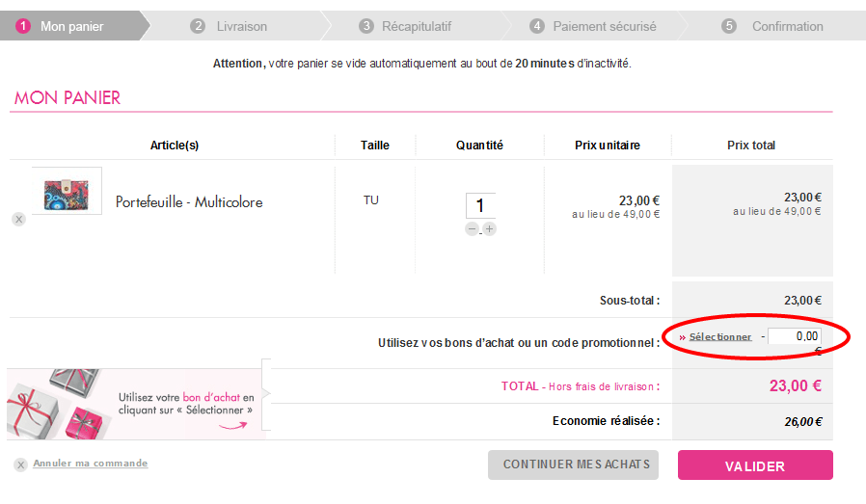The image size is (866, 504).
Task: Click the gift boxes image in the banner
Action: pos(58,405)
